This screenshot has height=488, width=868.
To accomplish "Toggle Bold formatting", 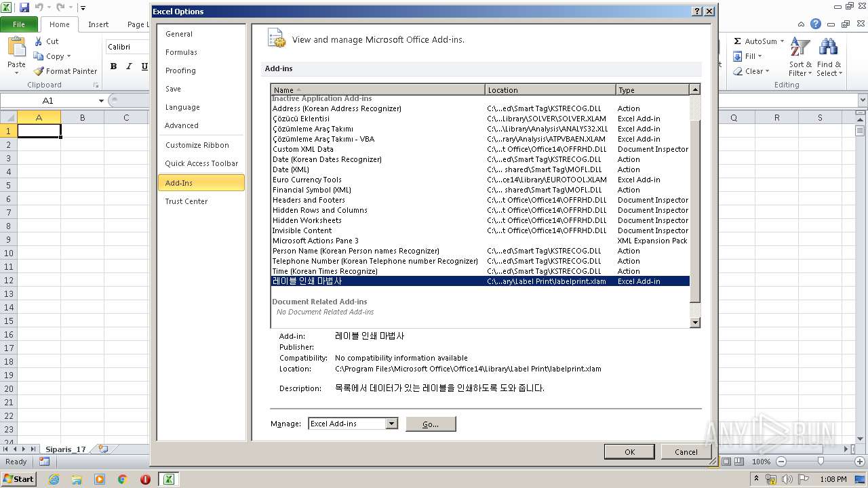I will click(x=113, y=66).
